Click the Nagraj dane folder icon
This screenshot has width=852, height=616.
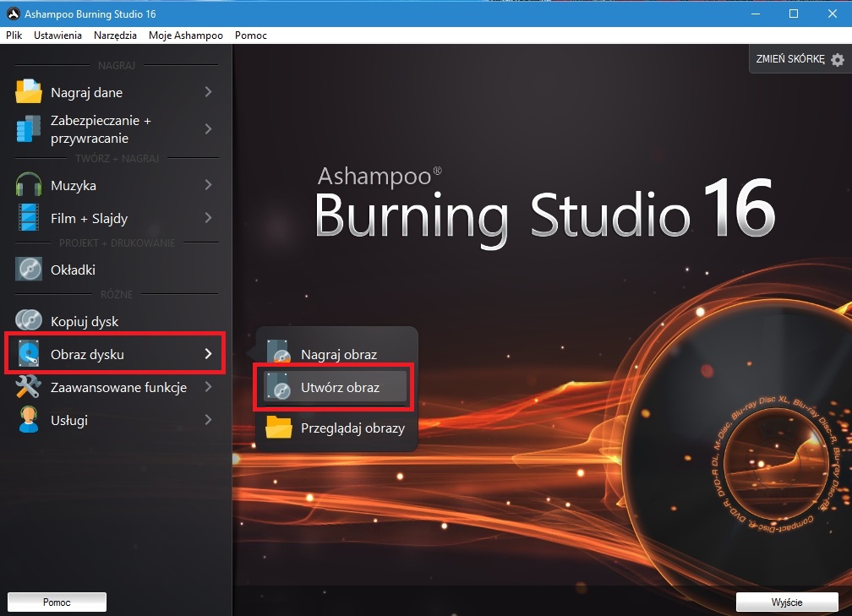click(x=29, y=91)
